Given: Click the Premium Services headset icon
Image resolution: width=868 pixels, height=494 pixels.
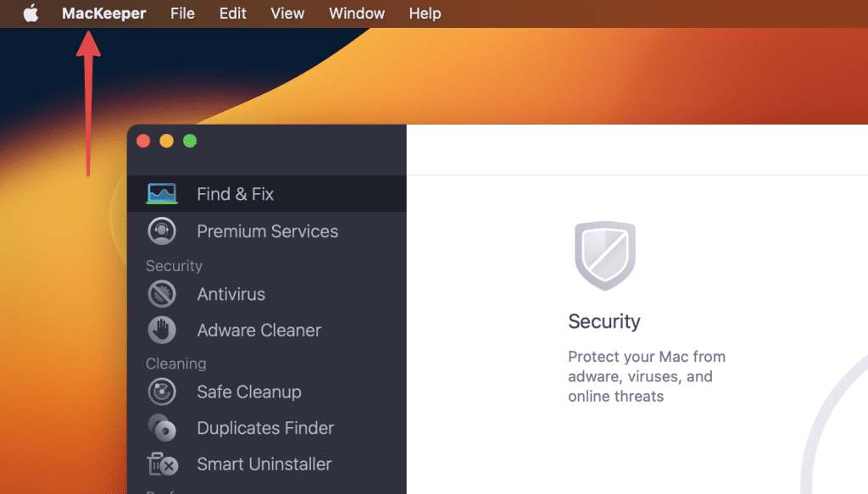Looking at the screenshot, I should point(162,231).
